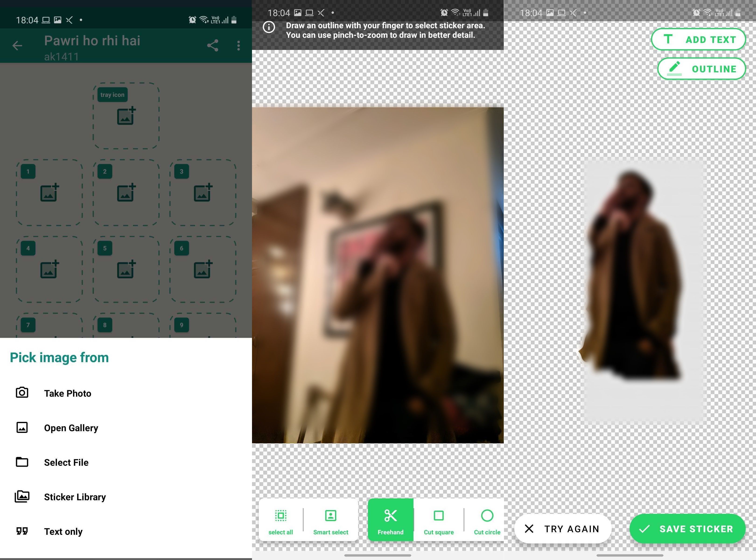Select the Select File option
This screenshot has height=560, width=756.
coord(66,462)
